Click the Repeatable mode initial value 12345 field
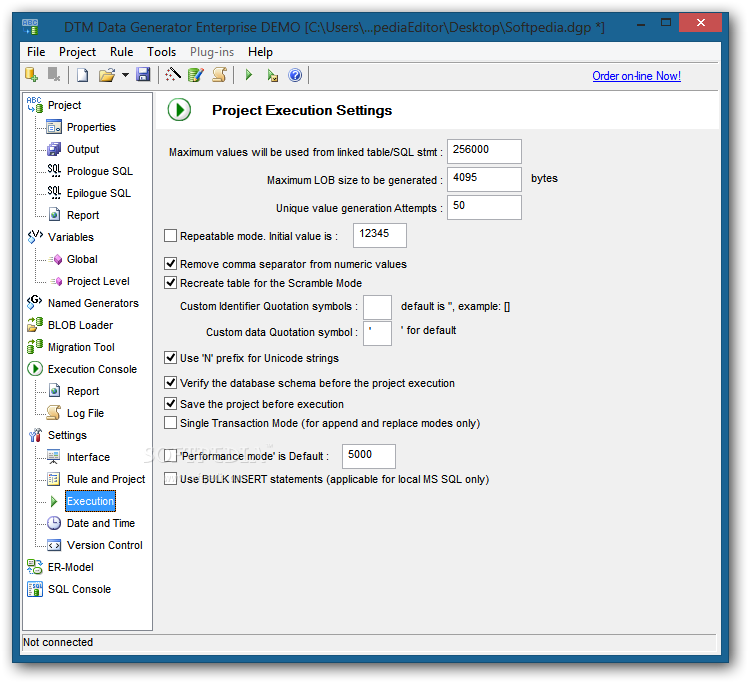Image resolution: width=749 pixels, height=683 pixels. coord(380,235)
